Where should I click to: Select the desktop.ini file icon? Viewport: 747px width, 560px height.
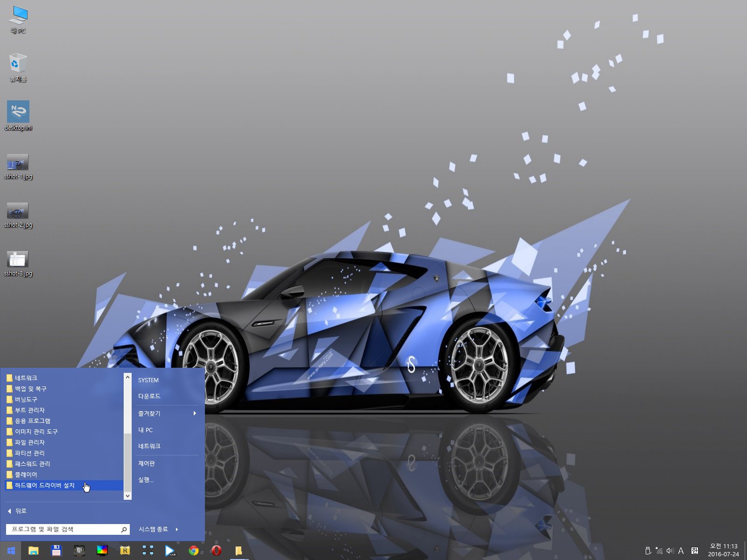[x=18, y=116]
